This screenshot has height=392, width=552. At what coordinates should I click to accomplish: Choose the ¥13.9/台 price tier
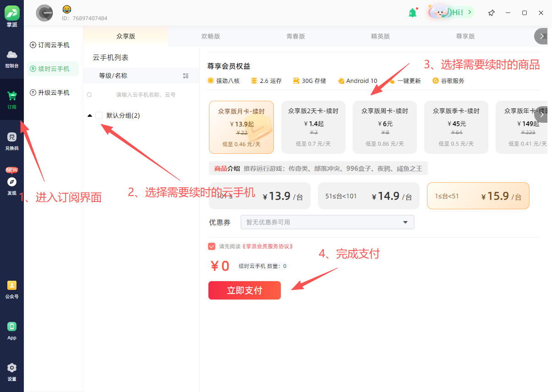pos(260,196)
